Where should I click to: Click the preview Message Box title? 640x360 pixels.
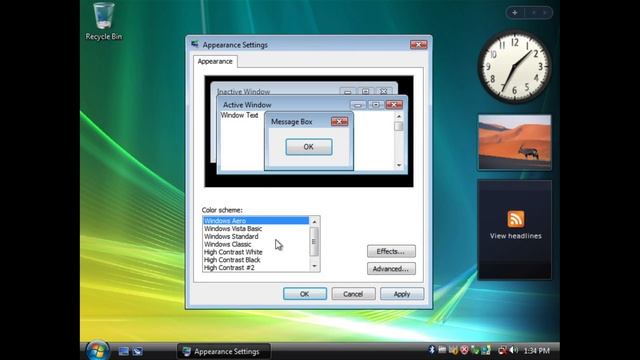[x=291, y=122]
